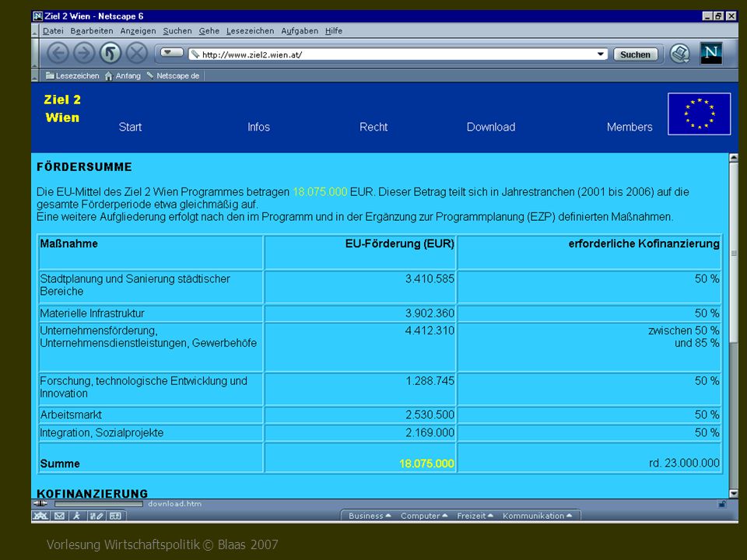This screenshot has height=560, width=747.
Task: Open the Download page link
Action: tap(491, 127)
